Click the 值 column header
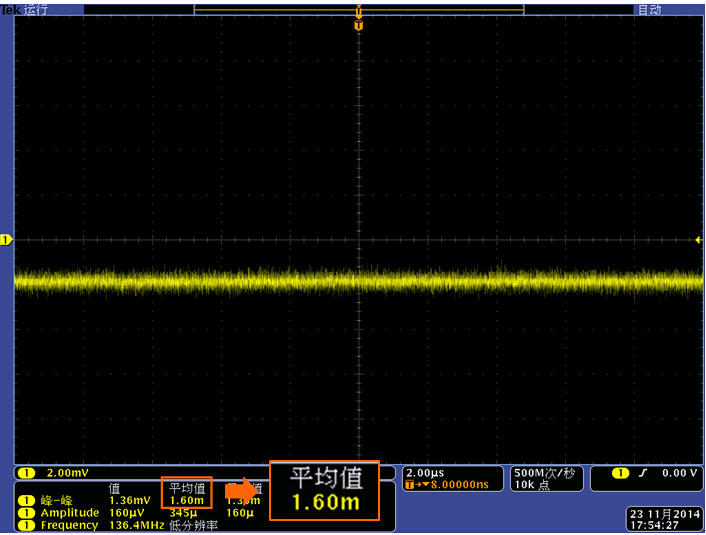The width and height of the screenshot is (706, 535). click(114, 489)
